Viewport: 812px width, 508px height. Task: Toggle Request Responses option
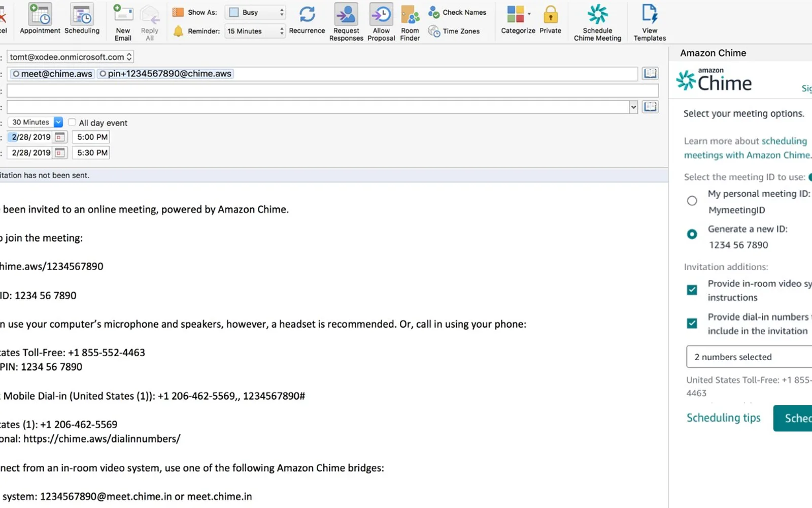tap(346, 22)
